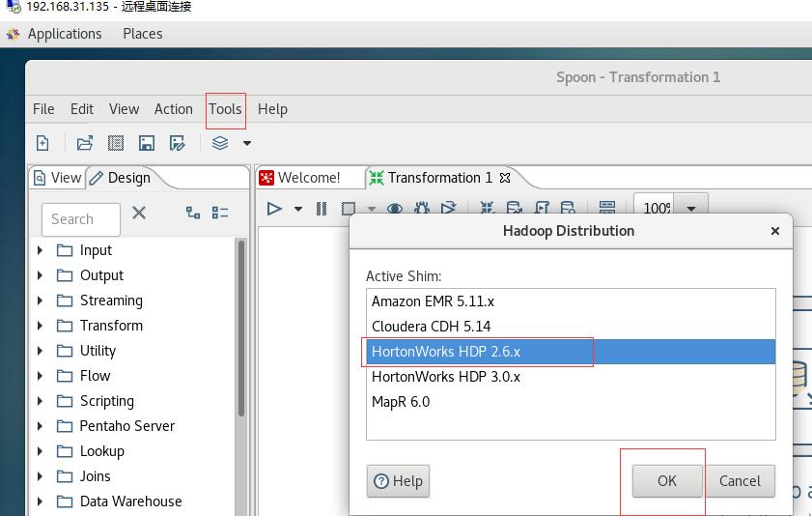Image resolution: width=812 pixels, height=516 pixels.
Task: Click the explore database icon
Action: [568, 208]
